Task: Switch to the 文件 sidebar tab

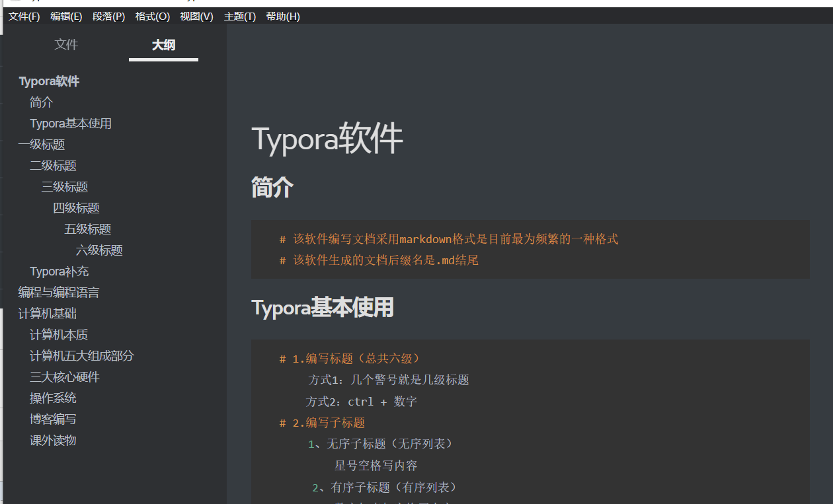Action: click(66, 45)
